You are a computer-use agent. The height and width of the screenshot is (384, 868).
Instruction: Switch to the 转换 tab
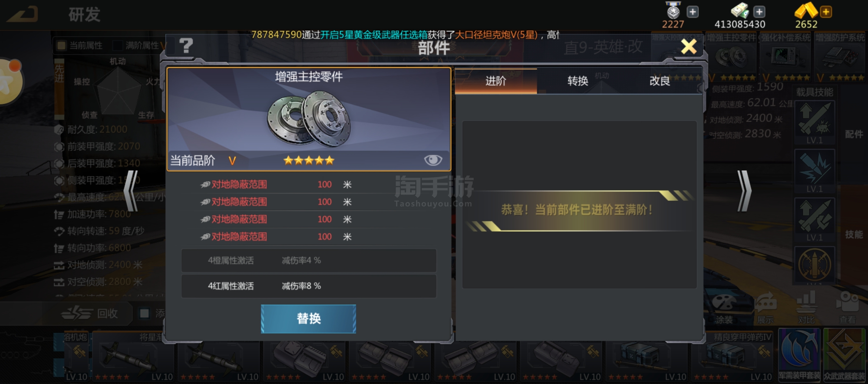[x=577, y=81]
